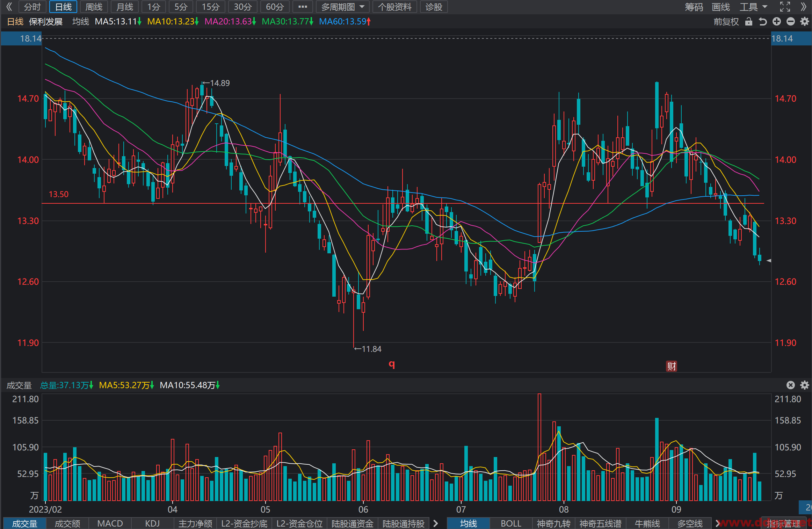Click the lock icon next to 前复权

coord(748,22)
